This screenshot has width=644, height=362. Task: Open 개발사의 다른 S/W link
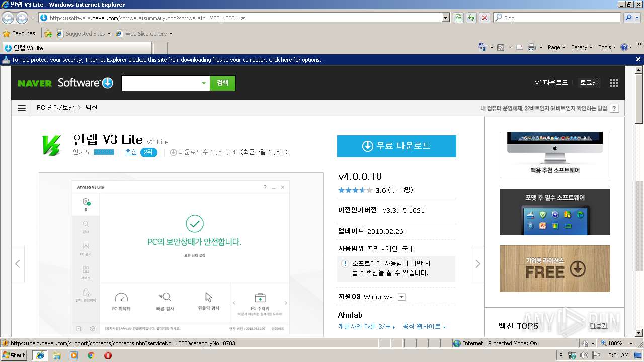click(366, 326)
